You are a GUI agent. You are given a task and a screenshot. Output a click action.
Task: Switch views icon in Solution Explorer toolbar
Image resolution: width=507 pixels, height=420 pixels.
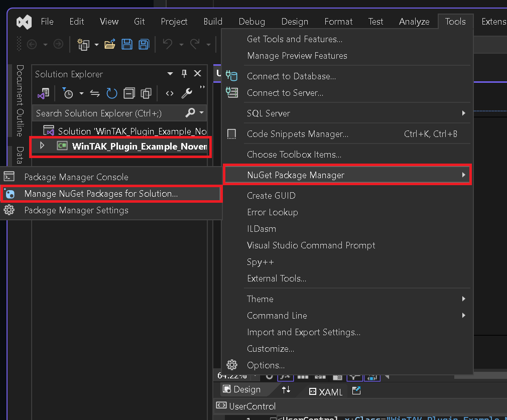43,93
